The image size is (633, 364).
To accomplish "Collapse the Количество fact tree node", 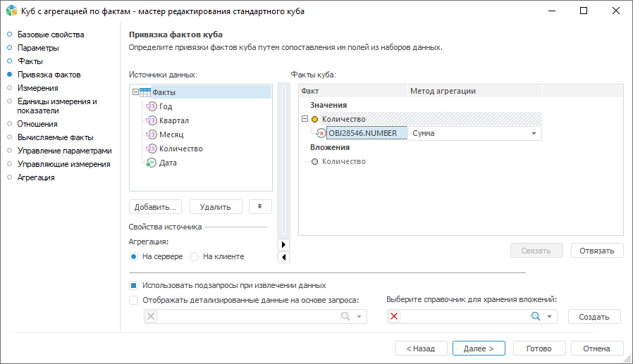I will click(x=305, y=120).
